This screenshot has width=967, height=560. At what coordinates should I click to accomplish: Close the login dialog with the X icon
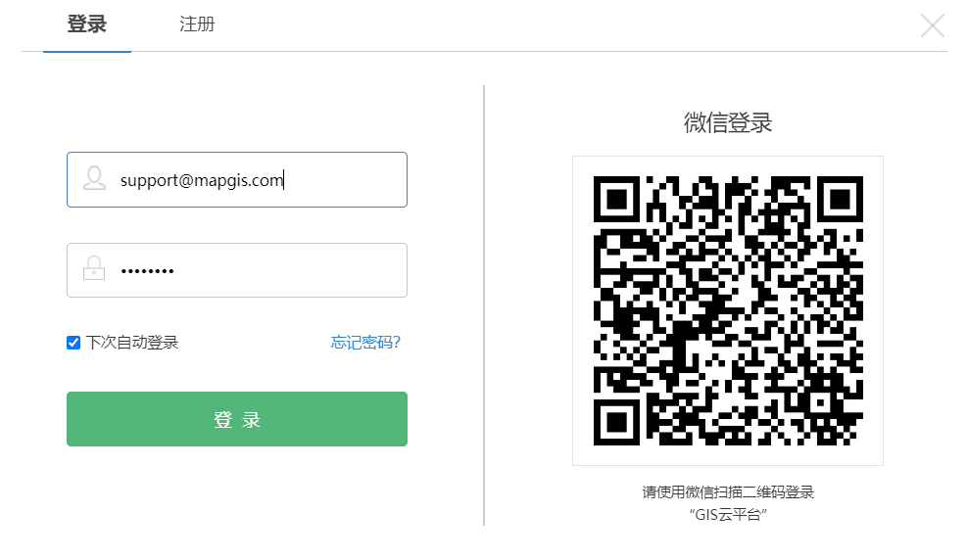pos(933,25)
